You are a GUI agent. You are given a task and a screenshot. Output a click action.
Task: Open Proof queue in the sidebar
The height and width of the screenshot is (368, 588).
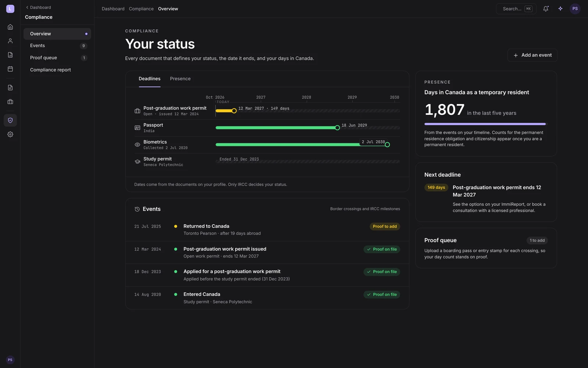point(57,58)
